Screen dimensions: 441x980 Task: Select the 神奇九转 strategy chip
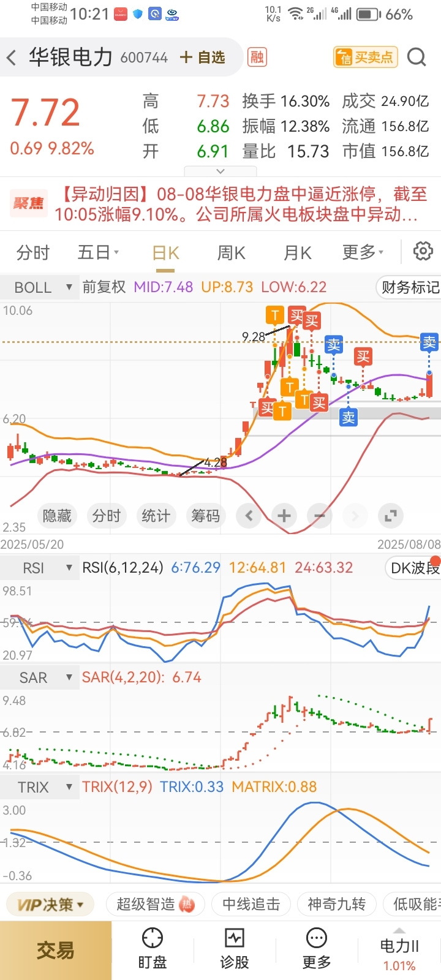[336, 904]
